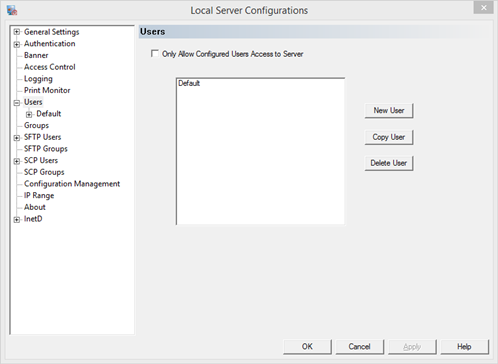Select the Users tree item

click(x=33, y=102)
